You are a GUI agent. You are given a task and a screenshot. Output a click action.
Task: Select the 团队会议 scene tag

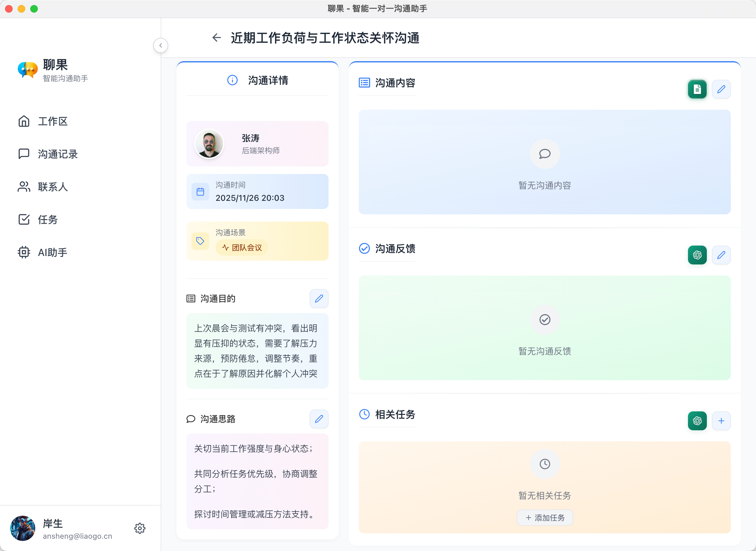(242, 247)
